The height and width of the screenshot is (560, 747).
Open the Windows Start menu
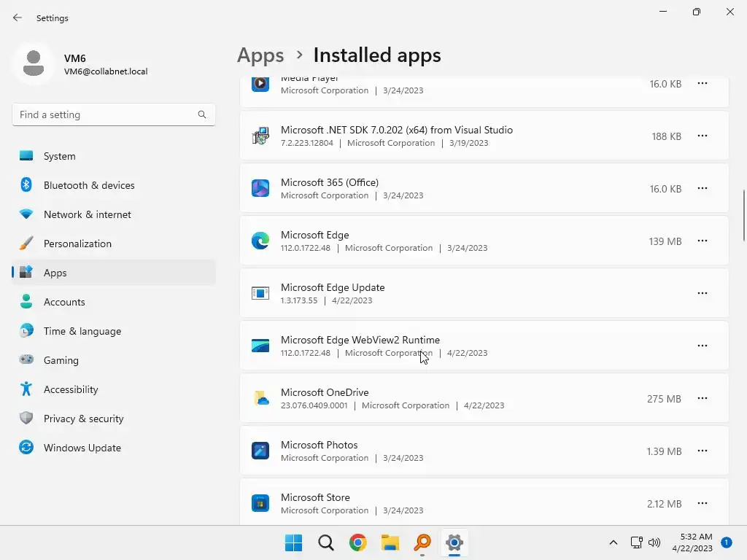(293, 542)
